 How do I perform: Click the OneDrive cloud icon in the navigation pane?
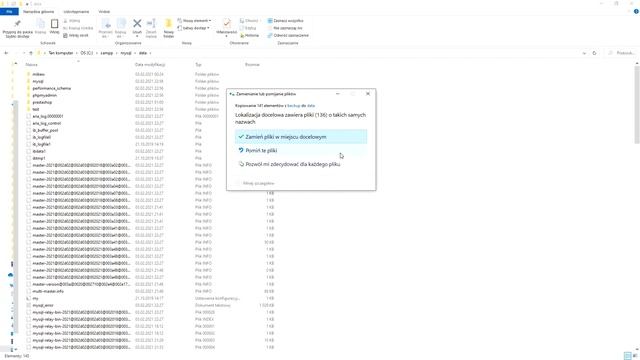pos(11,275)
